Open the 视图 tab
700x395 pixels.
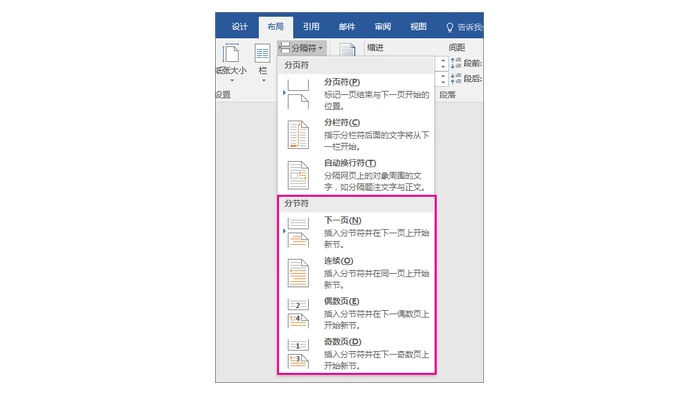click(418, 27)
